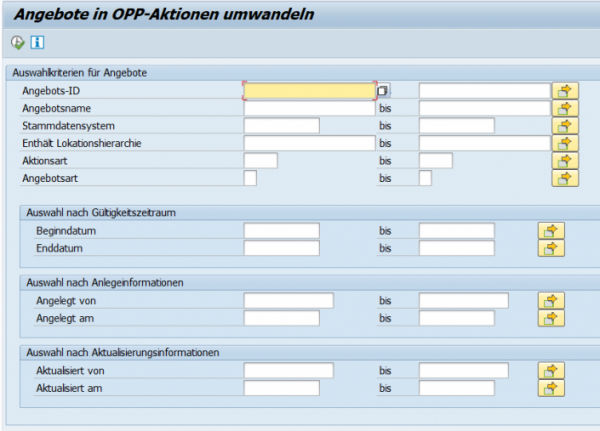Click the Angebots-ID upper limit field
This screenshot has height=431, width=600.
click(485, 91)
